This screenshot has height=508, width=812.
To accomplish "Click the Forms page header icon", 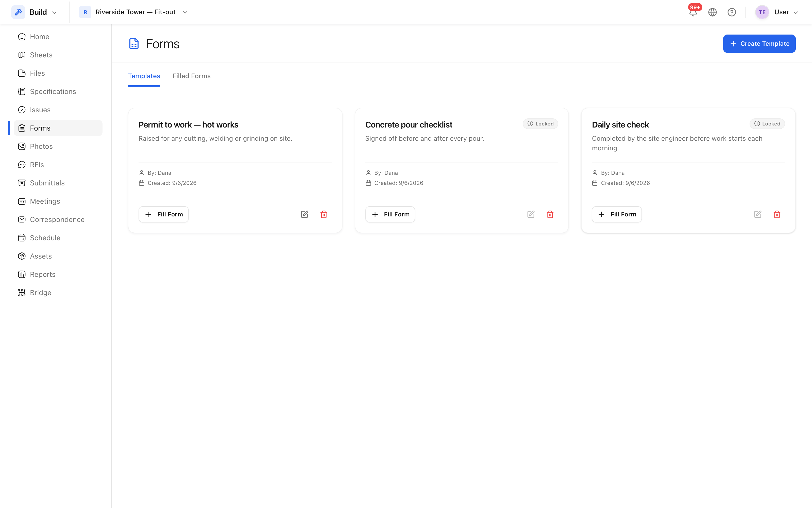I will [x=134, y=44].
